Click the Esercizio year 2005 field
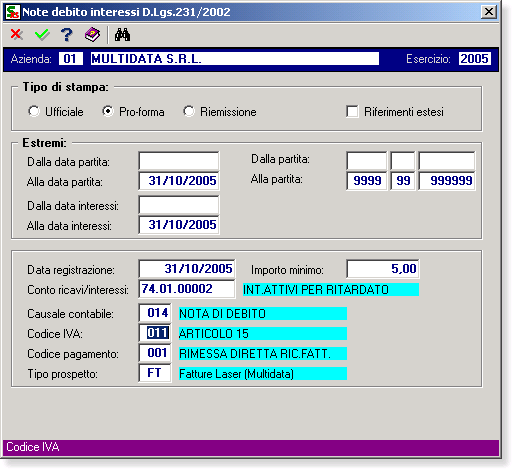Image resolution: width=513 pixels, height=470 pixels. coord(474,59)
